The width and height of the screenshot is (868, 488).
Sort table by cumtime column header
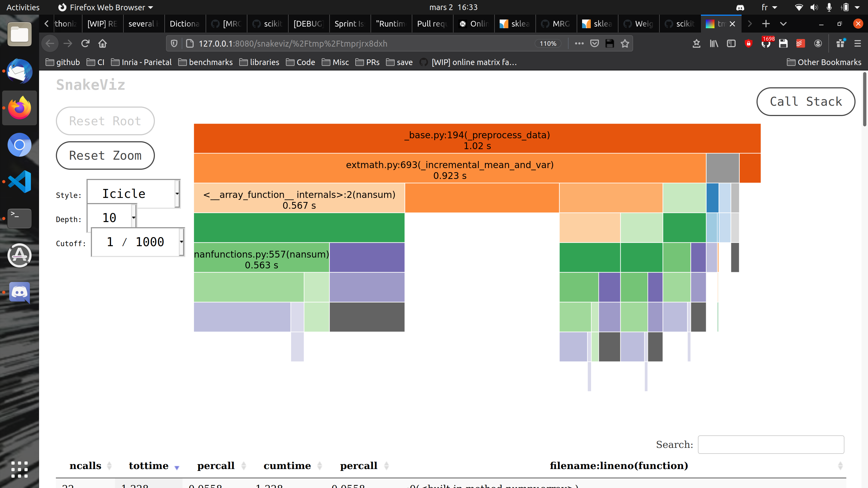287,465
